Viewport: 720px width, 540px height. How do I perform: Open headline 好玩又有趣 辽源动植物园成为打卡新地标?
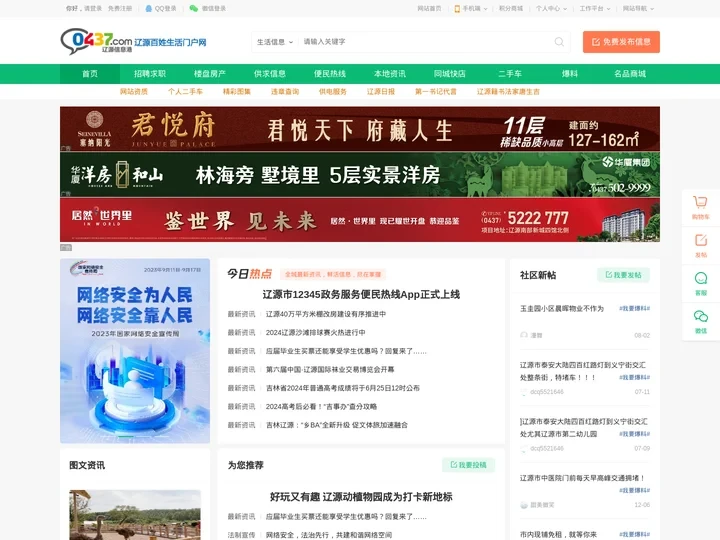click(x=361, y=497)
